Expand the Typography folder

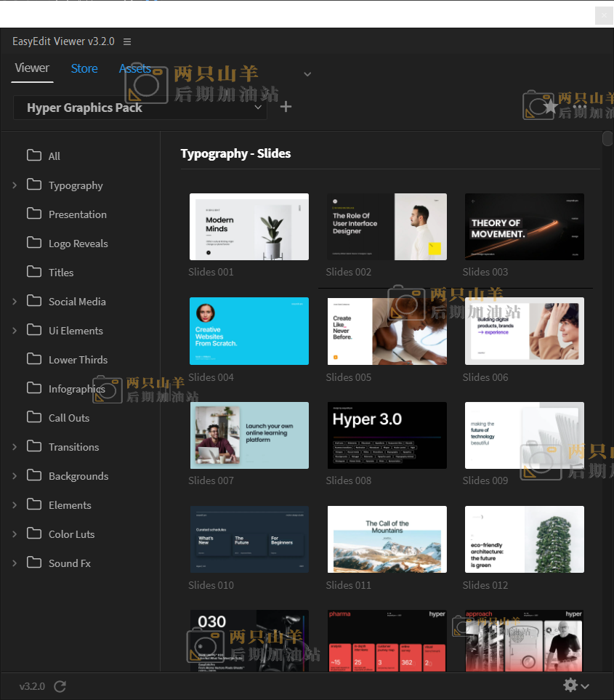coord(15,185)
